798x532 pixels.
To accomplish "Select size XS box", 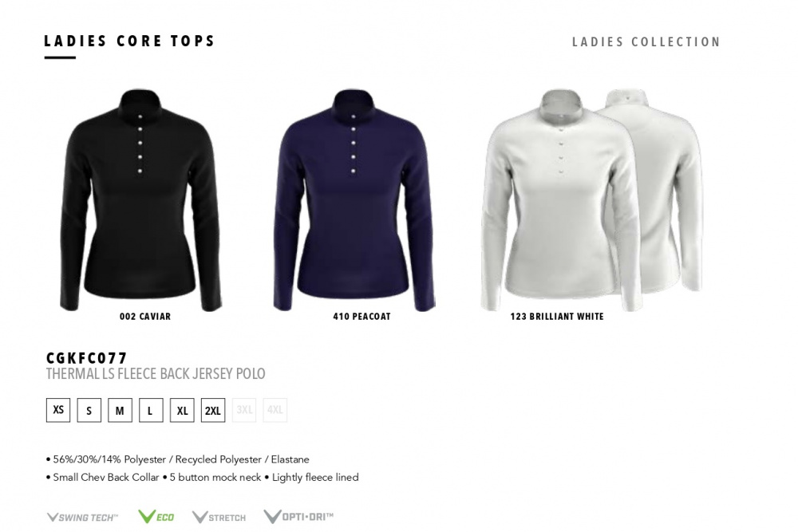I will tap(58, 410).
